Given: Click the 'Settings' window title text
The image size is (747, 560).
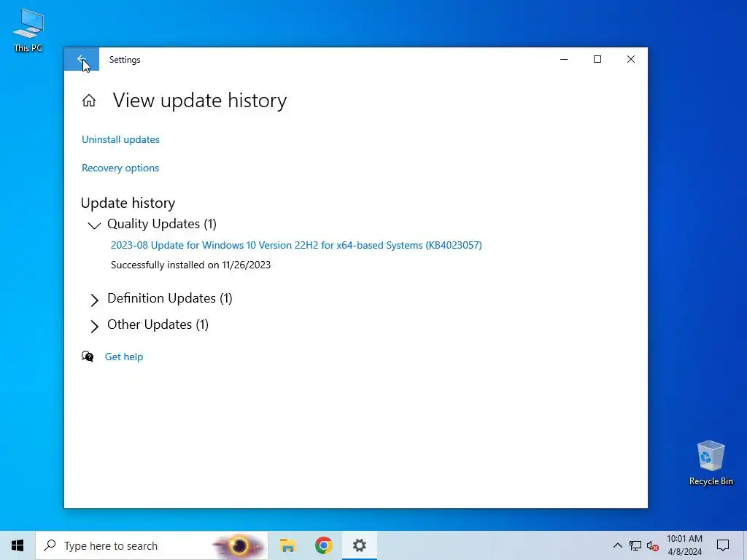Looking at the screenshot, I should (125, 60).
